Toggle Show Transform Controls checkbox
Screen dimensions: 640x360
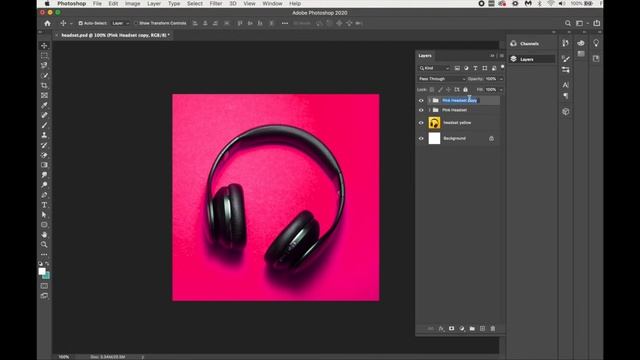(136, 23)
